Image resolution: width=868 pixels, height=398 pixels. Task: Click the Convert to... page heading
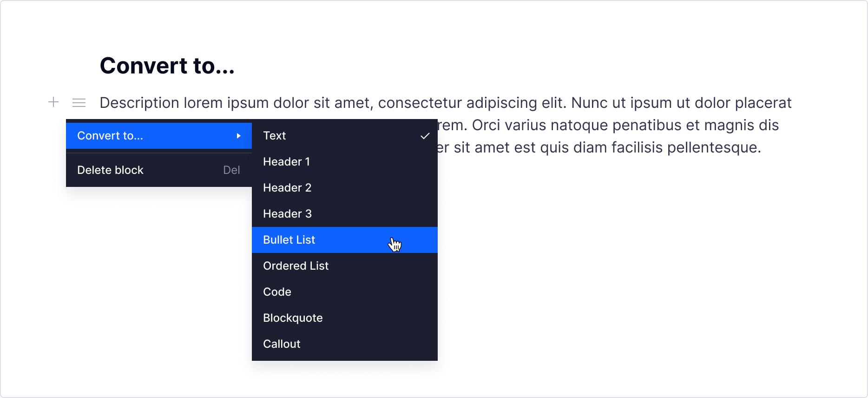pyautogui.click(x=168, y=66)
